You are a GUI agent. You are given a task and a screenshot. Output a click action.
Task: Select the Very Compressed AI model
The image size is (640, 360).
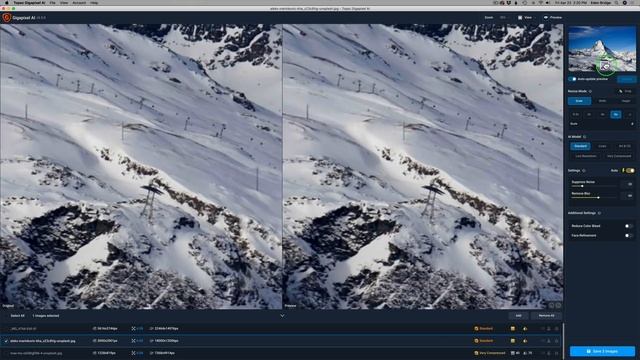(x=619, y=156)
